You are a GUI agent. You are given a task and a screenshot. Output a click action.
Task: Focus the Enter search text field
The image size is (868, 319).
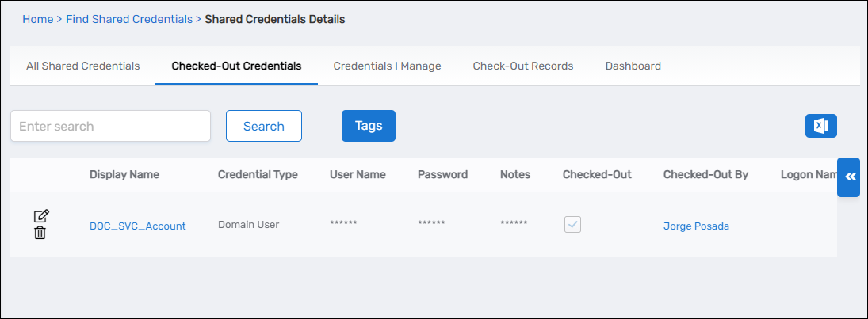coord(110,126)
